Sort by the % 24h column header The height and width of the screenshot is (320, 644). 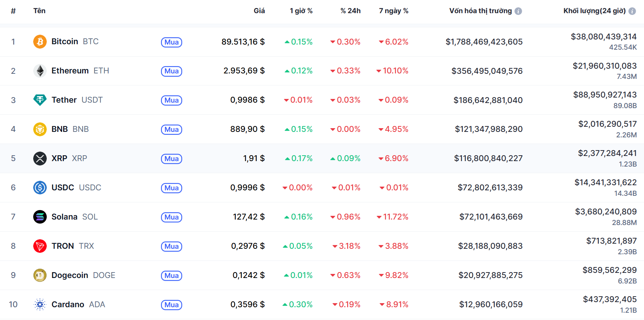tap(350, 11)
